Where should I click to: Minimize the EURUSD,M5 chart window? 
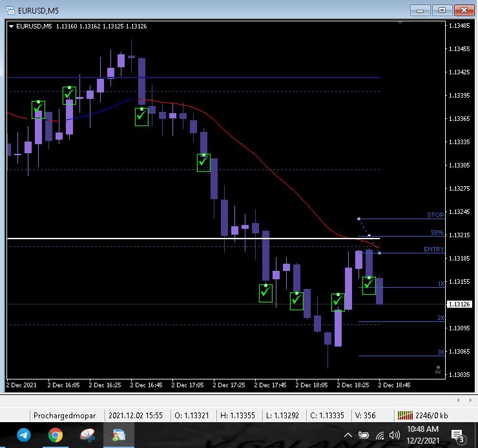[x=420, y=10]
